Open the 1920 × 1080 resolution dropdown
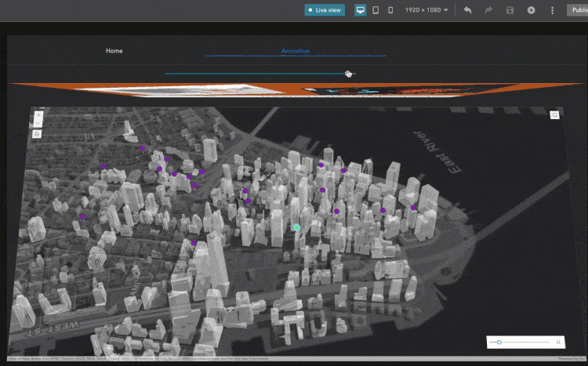The width and height of the screenshot is (588, 366). click(426, 10)
